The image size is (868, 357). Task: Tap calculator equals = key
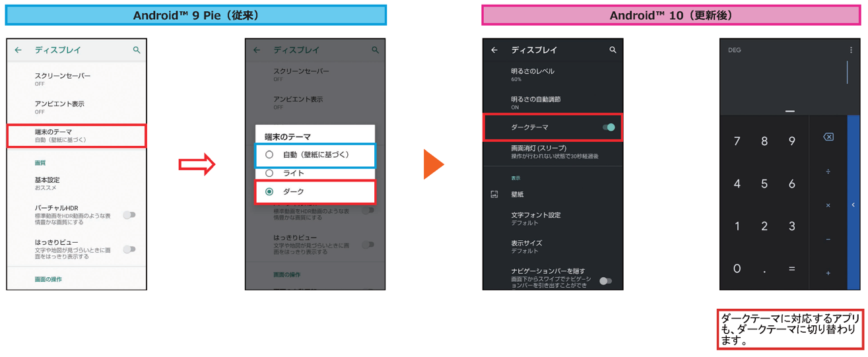point(792,269)
